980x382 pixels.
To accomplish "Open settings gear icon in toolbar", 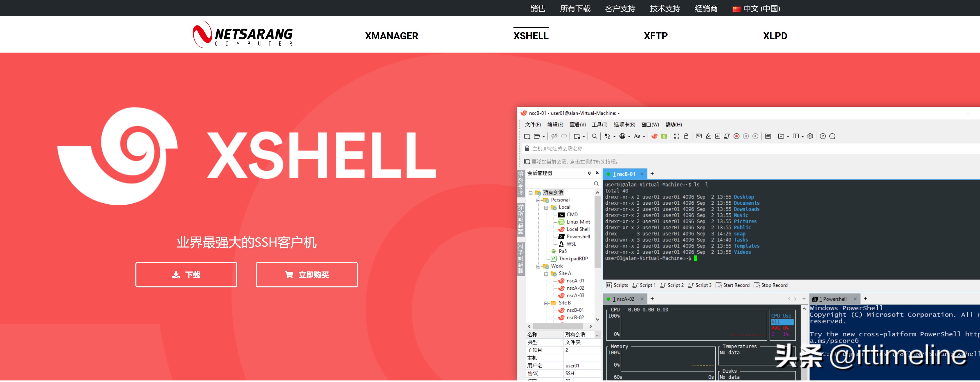I will pyautogui.click(x=810, y=136).
